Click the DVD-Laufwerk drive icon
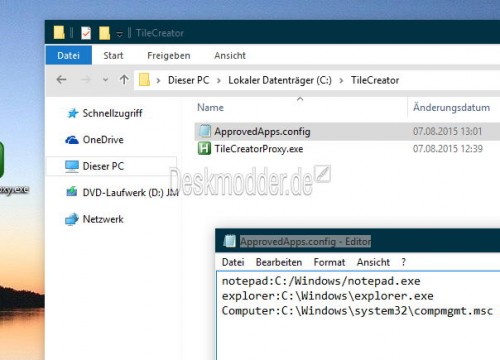Viewport: 500px width, 360px height. pos(71,192)
